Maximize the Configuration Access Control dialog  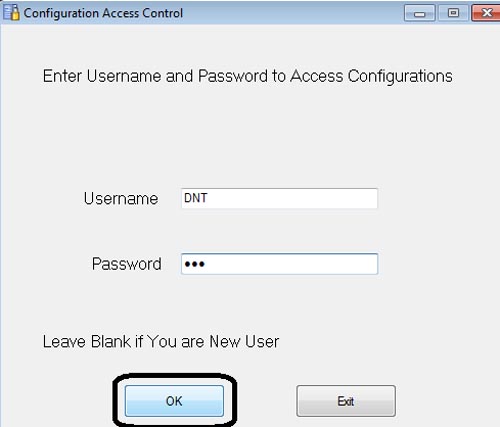tap(453, 13)
